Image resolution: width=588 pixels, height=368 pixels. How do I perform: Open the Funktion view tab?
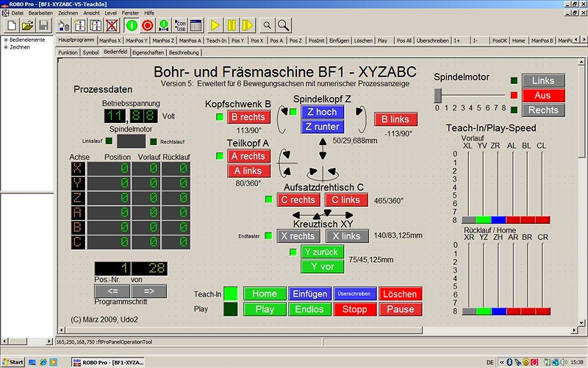point(68,52)
